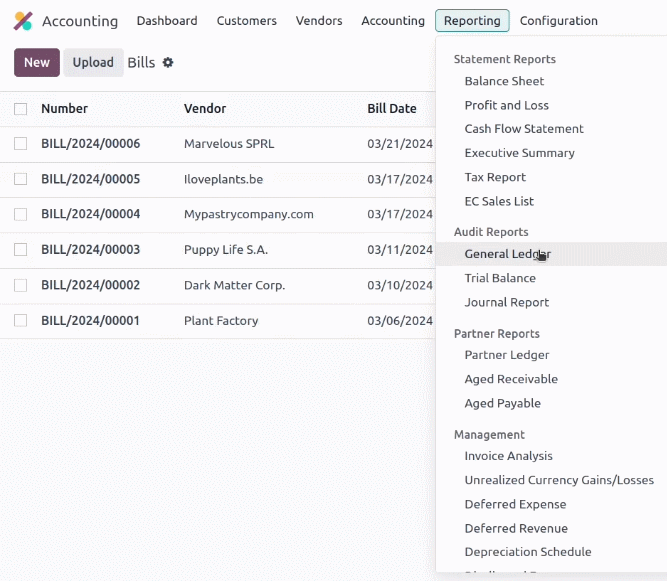Open Invoice Analysis report

[508, 456]
